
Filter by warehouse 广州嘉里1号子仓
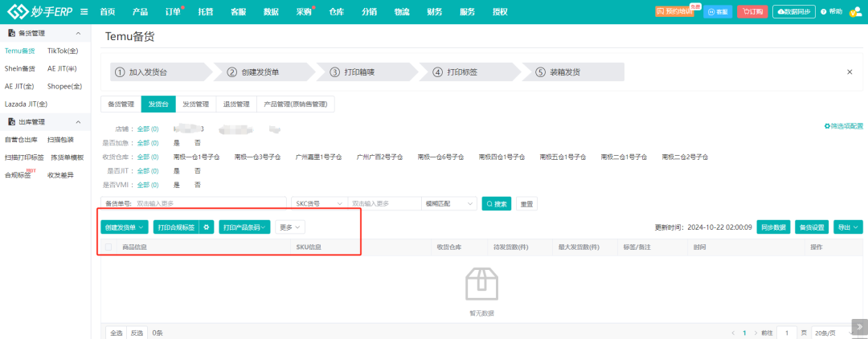click(x=319, y=157)
